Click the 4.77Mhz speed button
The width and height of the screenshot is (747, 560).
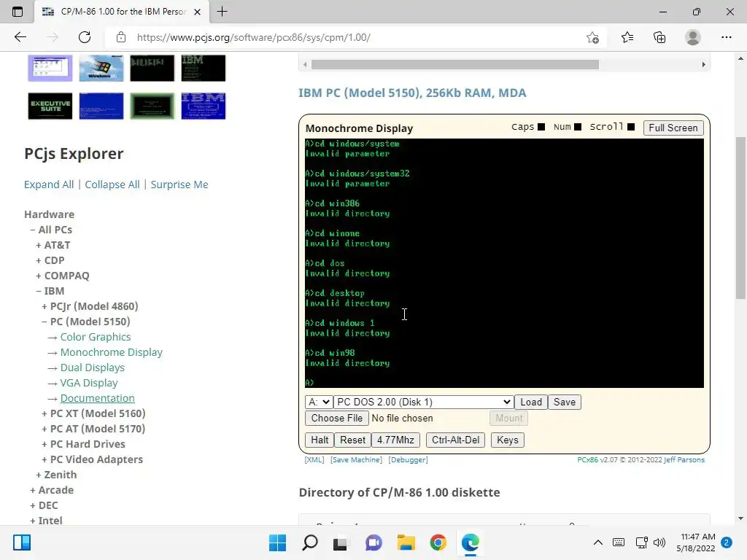[x=395, y=440]
